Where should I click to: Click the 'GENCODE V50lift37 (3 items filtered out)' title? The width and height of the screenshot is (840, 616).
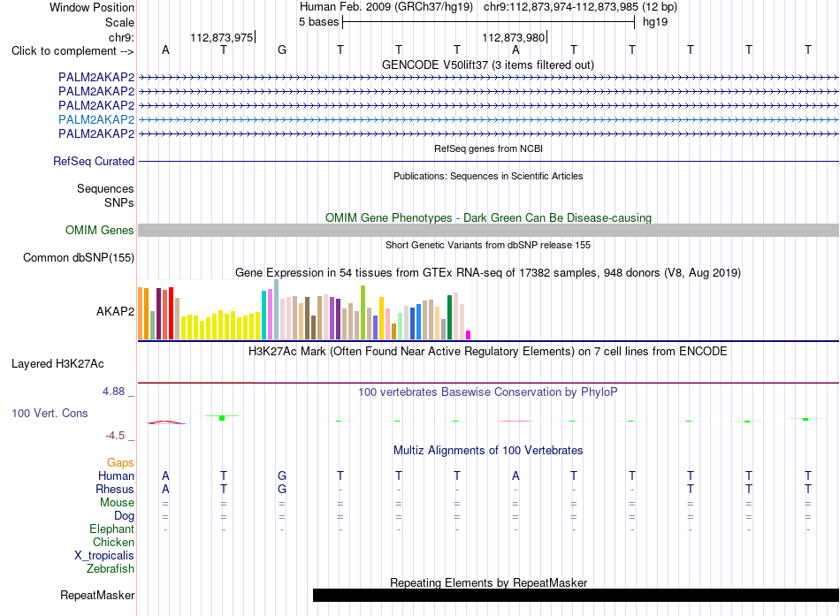click(488, 65)
